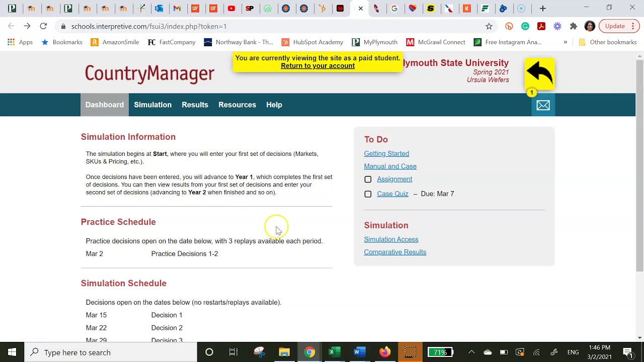Open the Wi-Fi network tray icon
Image resolution: width=644 pixels, height=362 pixels.
(x=536, y=352)
